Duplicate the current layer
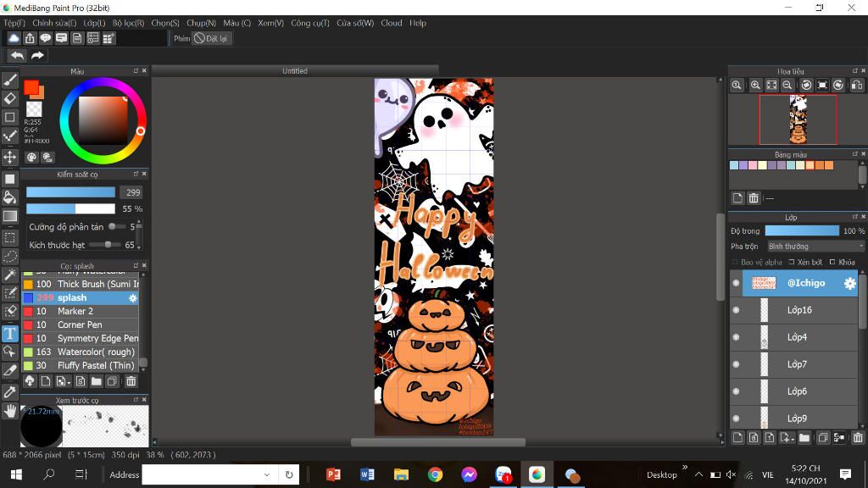This screenshot has height=488, width=868. click(x=822, y=438)
